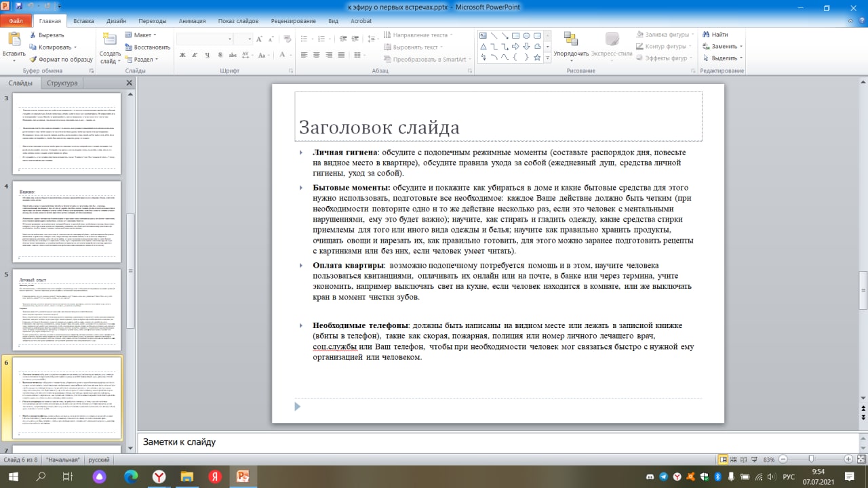Click the Найти (Find) icon
Screen dimensions: 868x488
pyautogui.click(x=707, y=33)
